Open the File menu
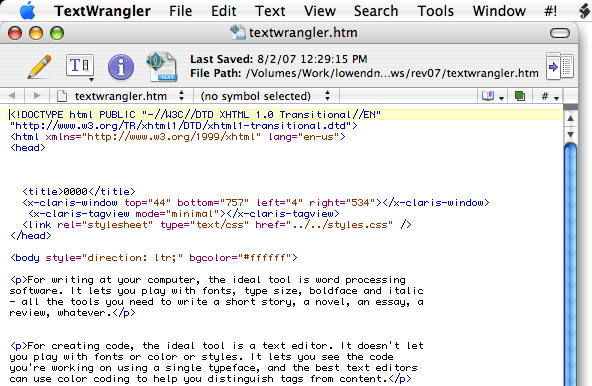This screenshot has width=592, height=386. (x=180, y=11)
